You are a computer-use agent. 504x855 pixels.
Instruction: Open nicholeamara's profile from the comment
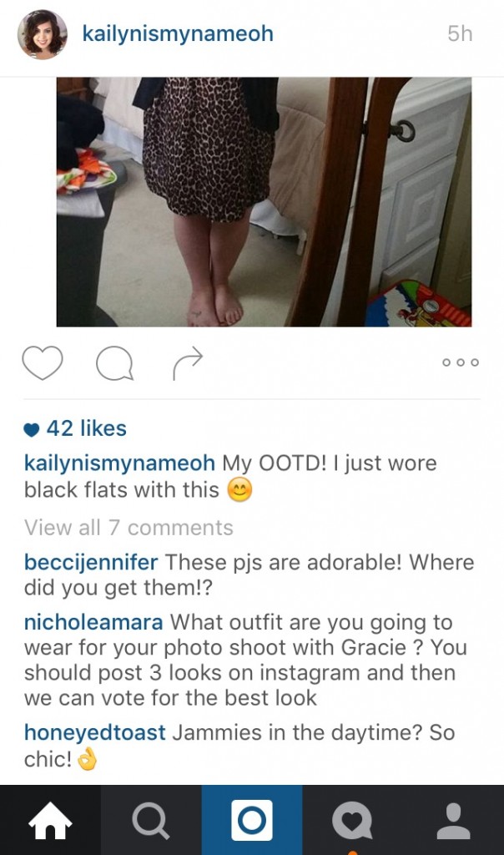(x=93, y=622)
